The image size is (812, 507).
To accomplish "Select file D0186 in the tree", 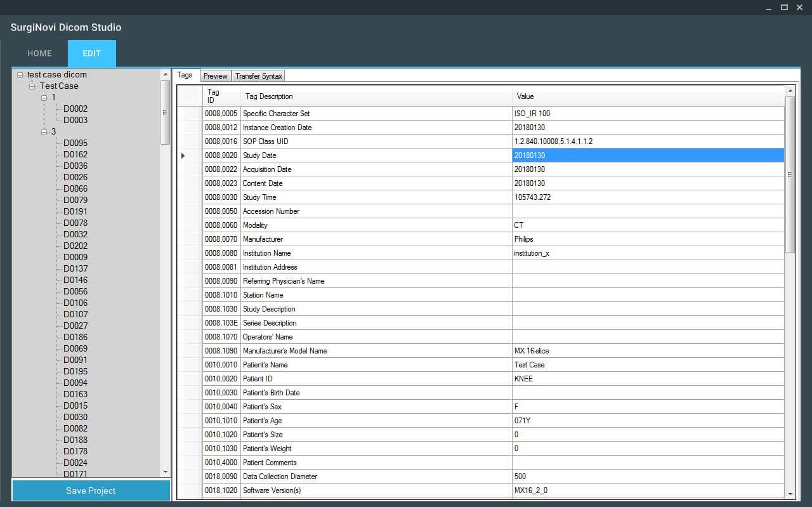I will tap(75, 338).
